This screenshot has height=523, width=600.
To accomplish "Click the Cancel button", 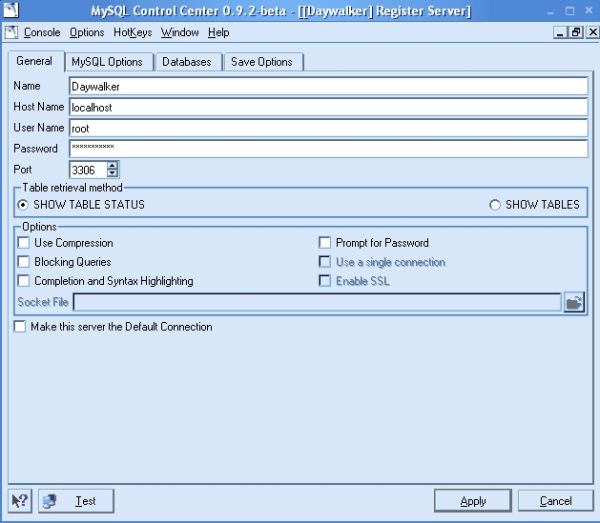I will click(x=556, y=501).
